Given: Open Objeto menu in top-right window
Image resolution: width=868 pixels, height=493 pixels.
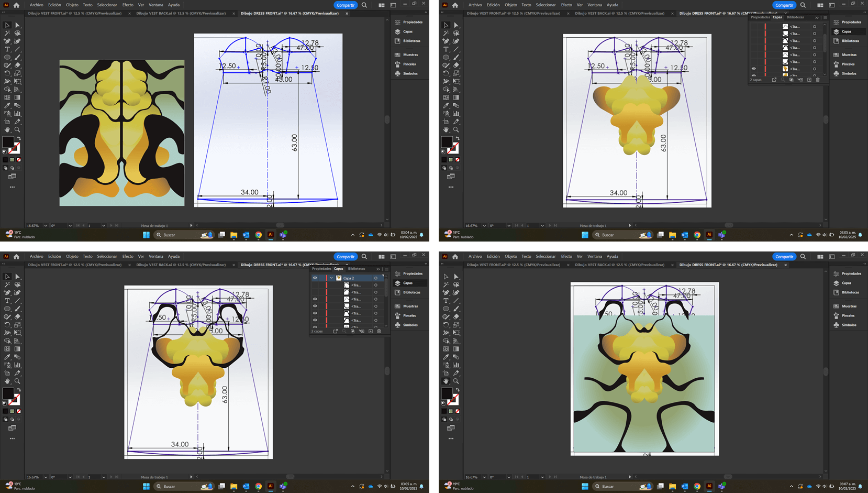Looking at the screenshot, I should (x=511, y=5).
